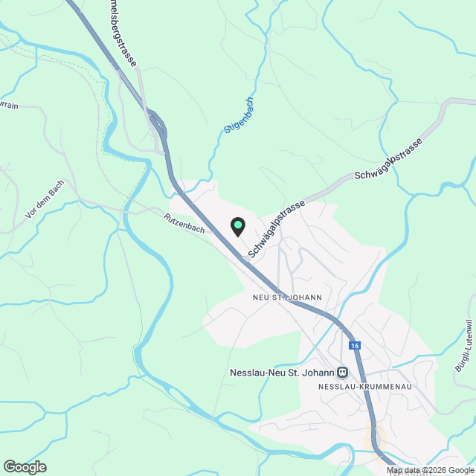The width and height of the screenshot is (476, 476).
Task: Click the melsbergstrasse road label
Action: pos(122,33)
